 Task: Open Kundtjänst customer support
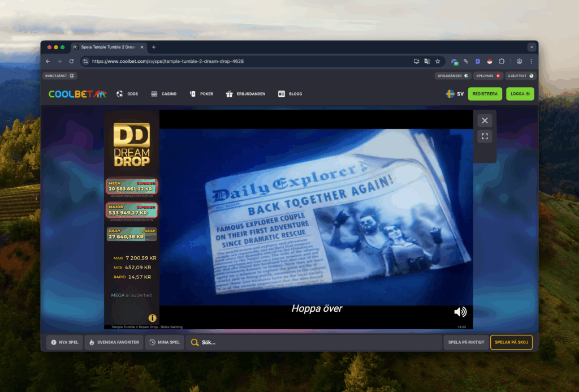click(x=59, y=76)
